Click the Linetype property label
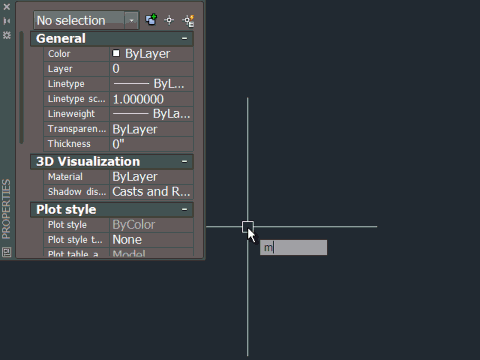 click(x=66, y=84)
